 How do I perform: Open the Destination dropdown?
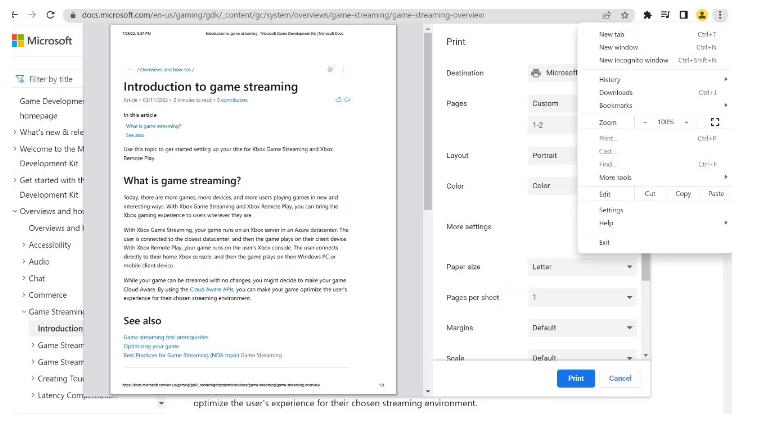[554, 73]
